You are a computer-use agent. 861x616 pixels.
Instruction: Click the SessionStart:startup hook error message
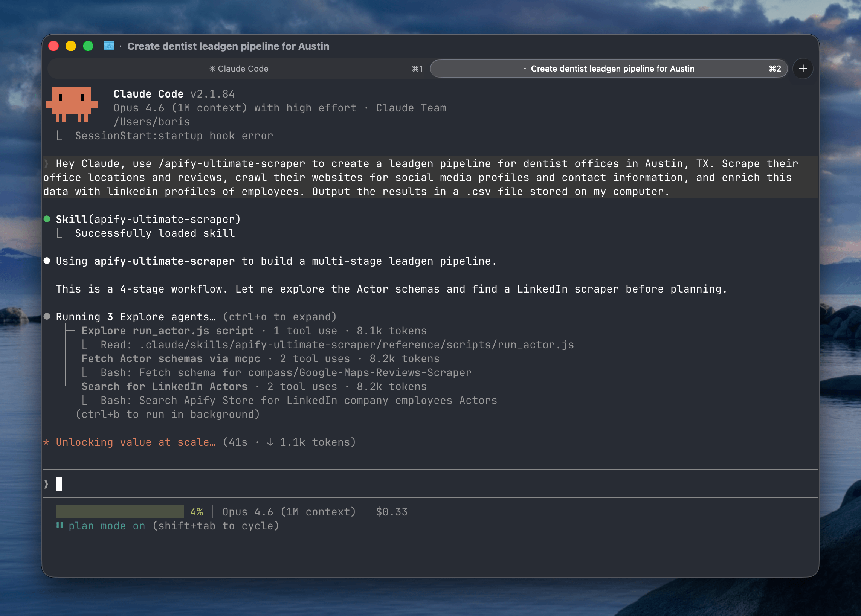tap(174, 136)
